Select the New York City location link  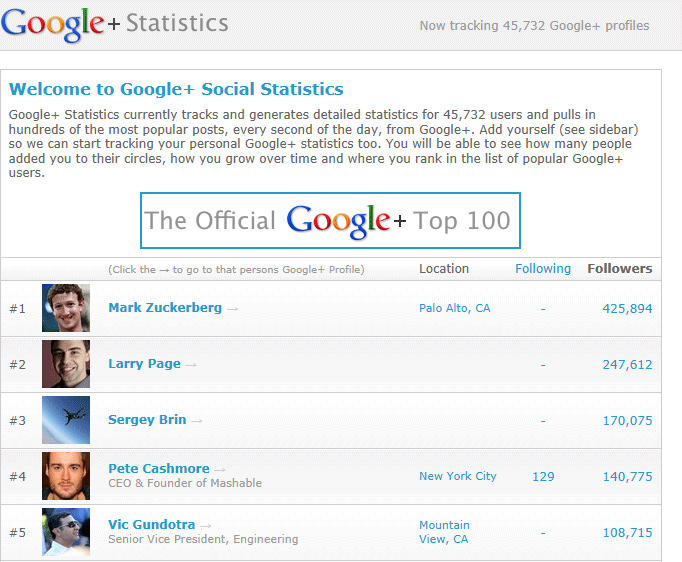click(x=458, y=476)
